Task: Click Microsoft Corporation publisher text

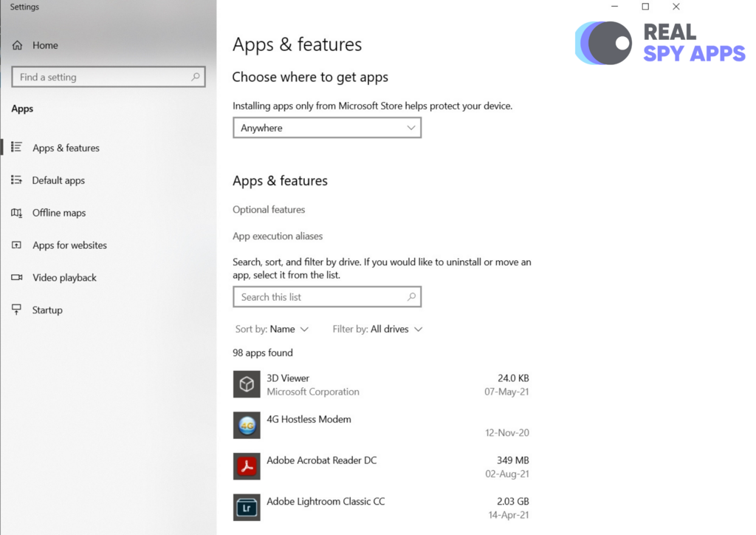Action: tap(313, 392)
